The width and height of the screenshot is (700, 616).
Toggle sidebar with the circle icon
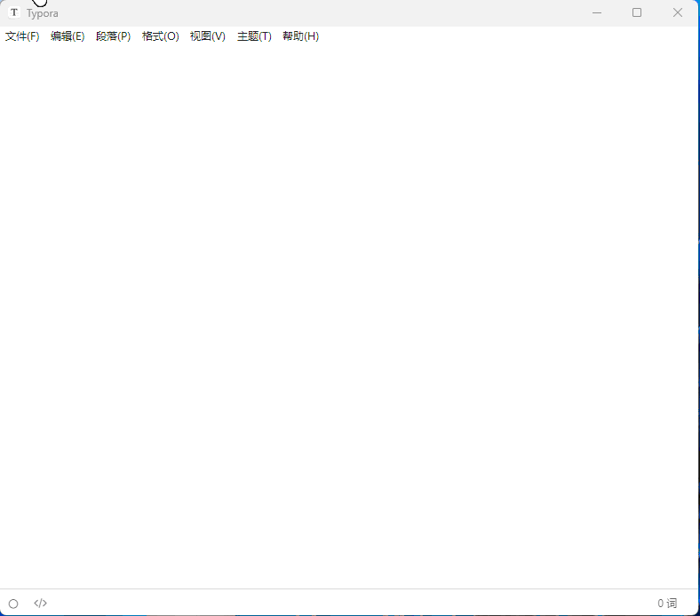[13, 604]
